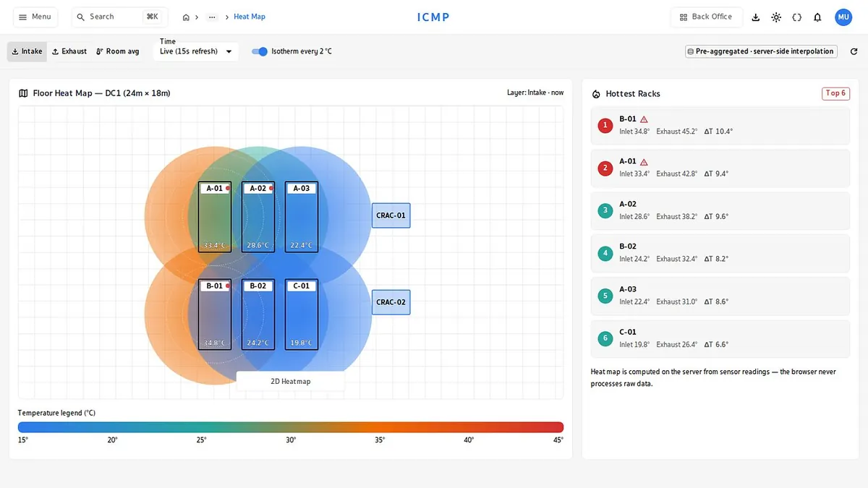Click rank 2 red circle badge

pyautogui.click(x=605, y=168)
